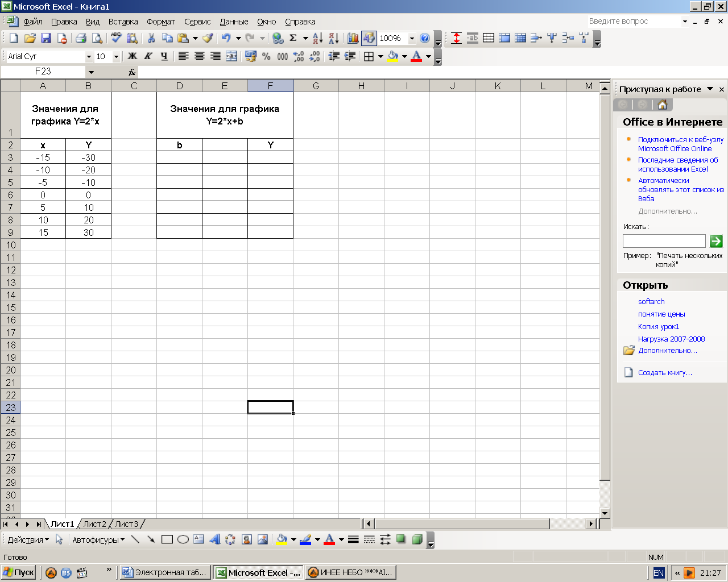Click toolbar fill color yellow bucket
728x582 pixels.
392,56
